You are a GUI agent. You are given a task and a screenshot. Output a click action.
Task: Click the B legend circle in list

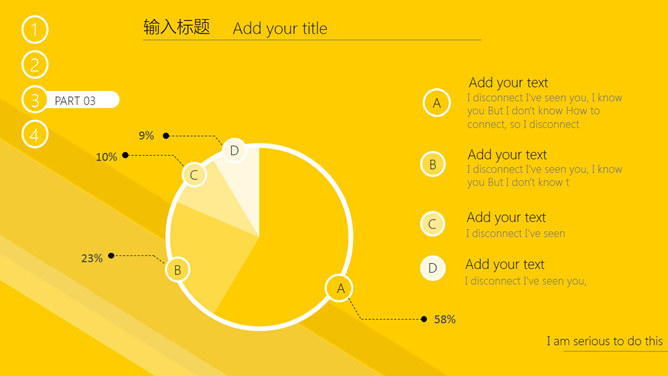432,164
